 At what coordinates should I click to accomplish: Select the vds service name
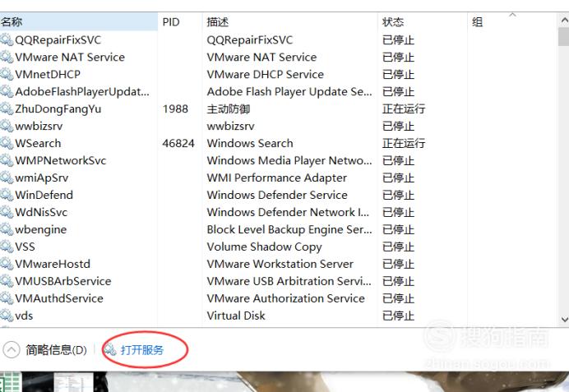(x=24, y=315)
